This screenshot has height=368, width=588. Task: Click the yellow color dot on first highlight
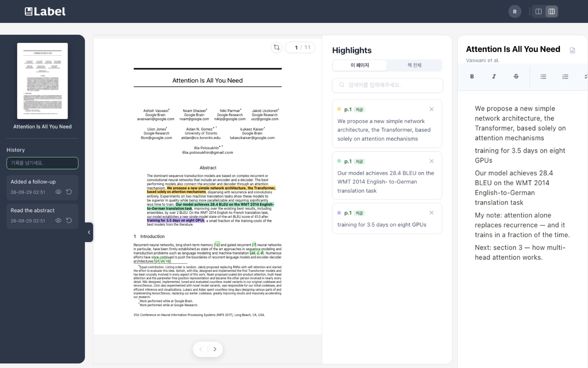pos(339,109)
